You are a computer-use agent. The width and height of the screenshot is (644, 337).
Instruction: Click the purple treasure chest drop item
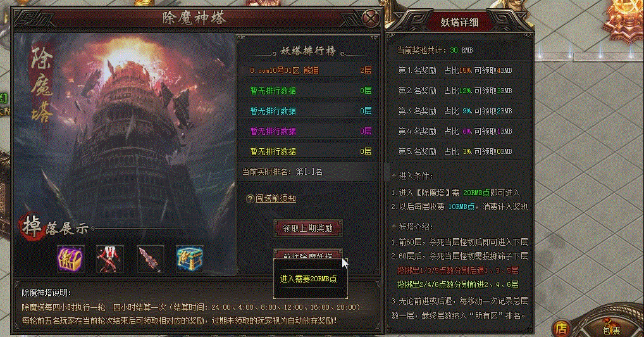point(71,259)
